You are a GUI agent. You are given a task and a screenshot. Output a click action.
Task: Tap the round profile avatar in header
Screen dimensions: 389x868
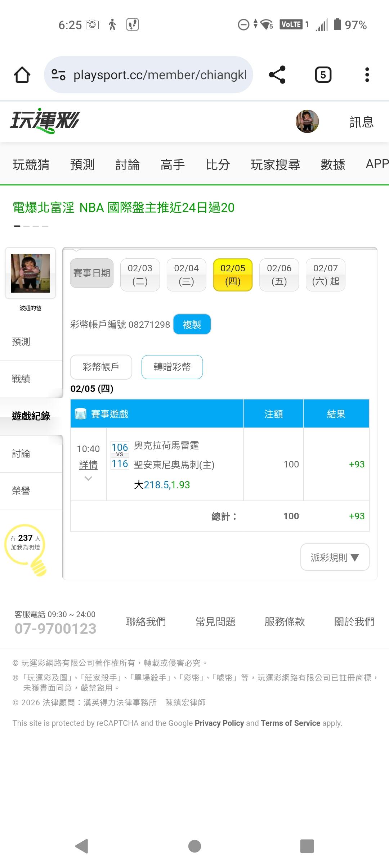point(307,122)
